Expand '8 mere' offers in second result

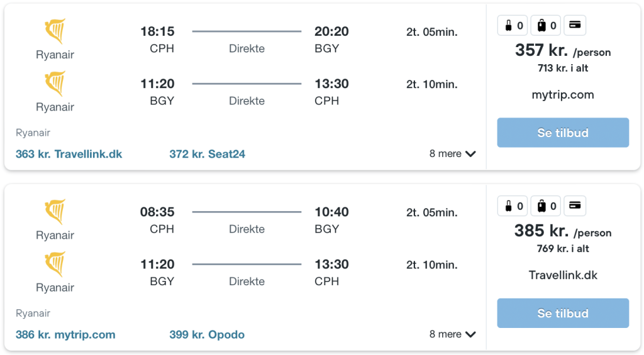point(453,334)
